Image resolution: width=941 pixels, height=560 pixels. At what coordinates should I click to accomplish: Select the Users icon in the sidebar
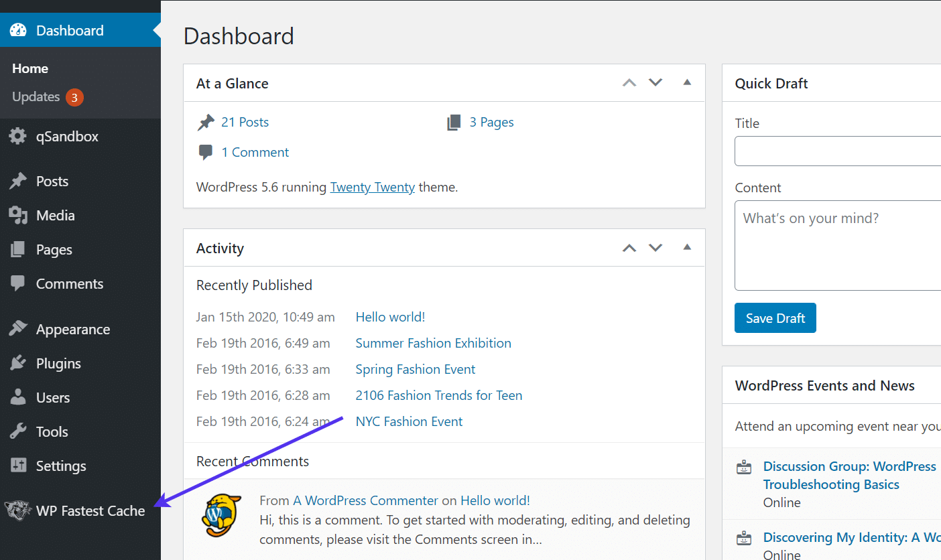(x=17, y=397)
